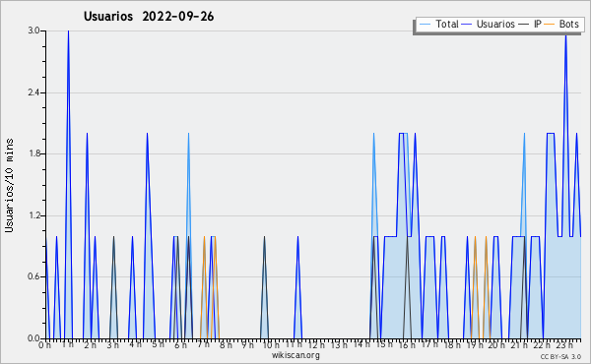Click the 19 h x-axis label
Screen dimensions: 591x364
coord(475,344)
